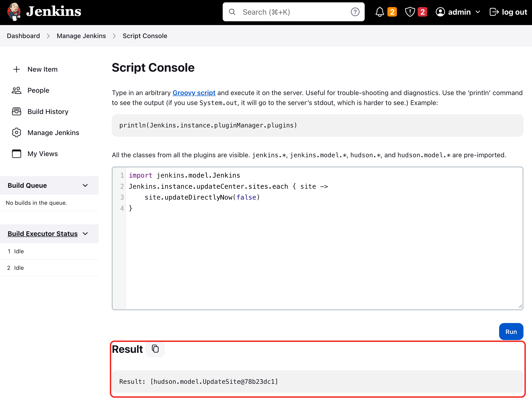Click the Jenkins butler logo
532x402 pixels.
coord(14,12)
